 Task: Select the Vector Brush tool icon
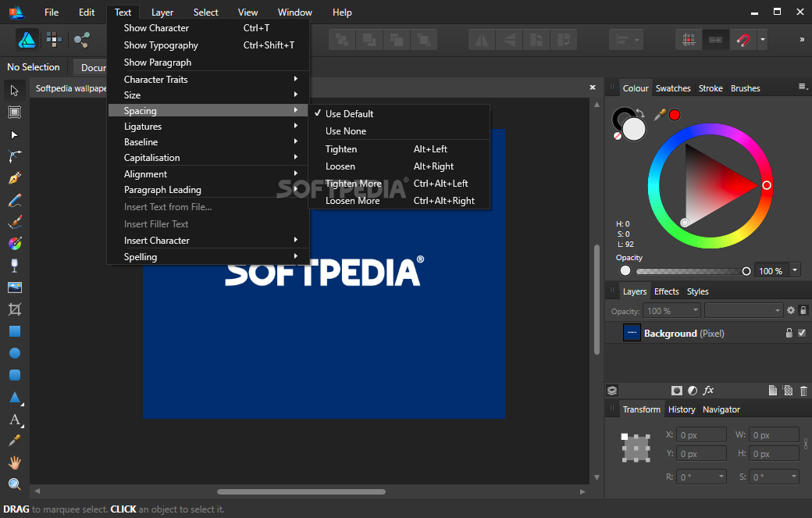[x=15, y=222]
